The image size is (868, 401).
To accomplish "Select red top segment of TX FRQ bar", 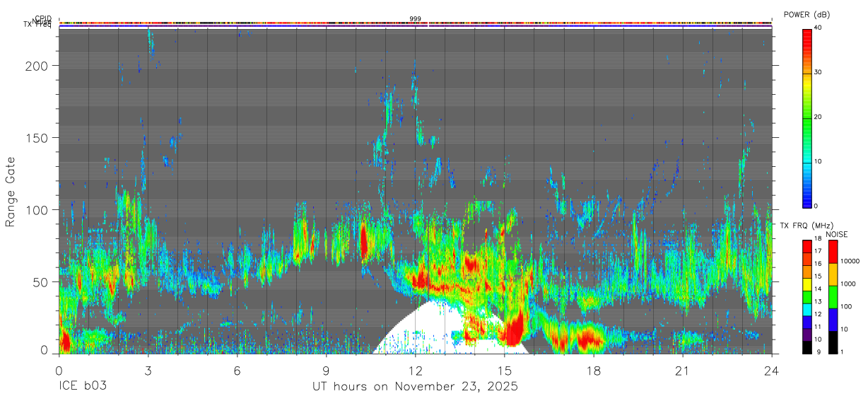I will click(807, 246).
